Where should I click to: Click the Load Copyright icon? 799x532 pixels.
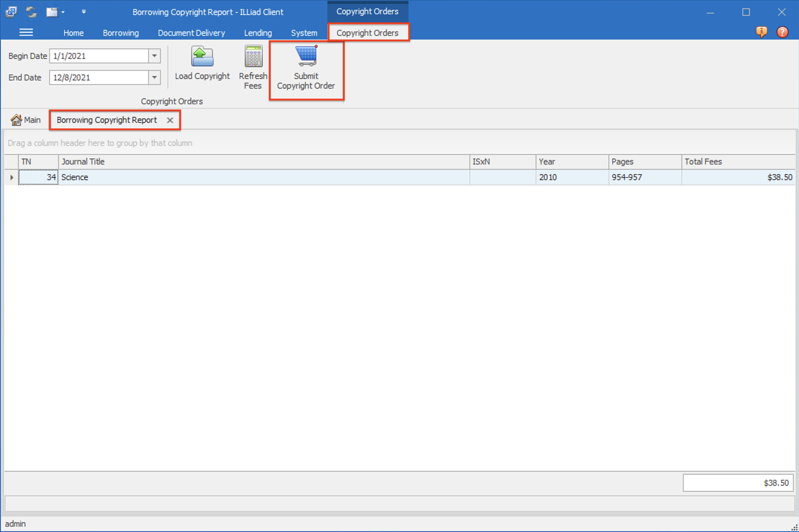click(202, 56)
